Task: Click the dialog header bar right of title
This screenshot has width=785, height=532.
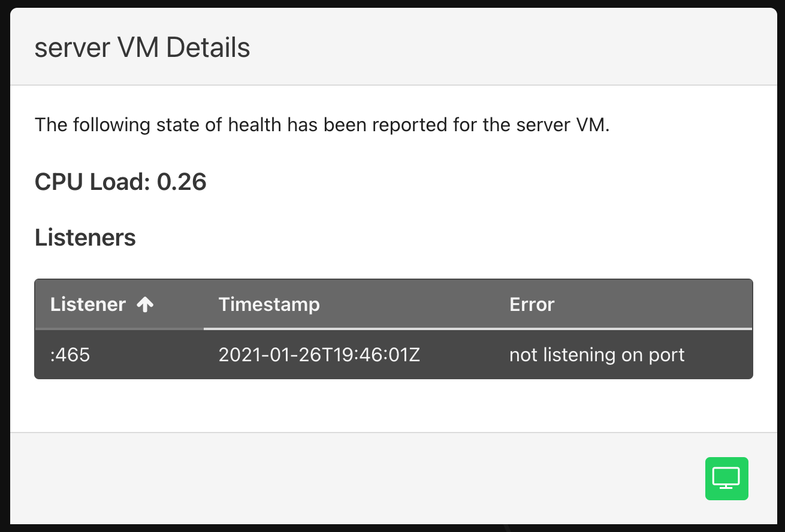Action: pos(509,47)
